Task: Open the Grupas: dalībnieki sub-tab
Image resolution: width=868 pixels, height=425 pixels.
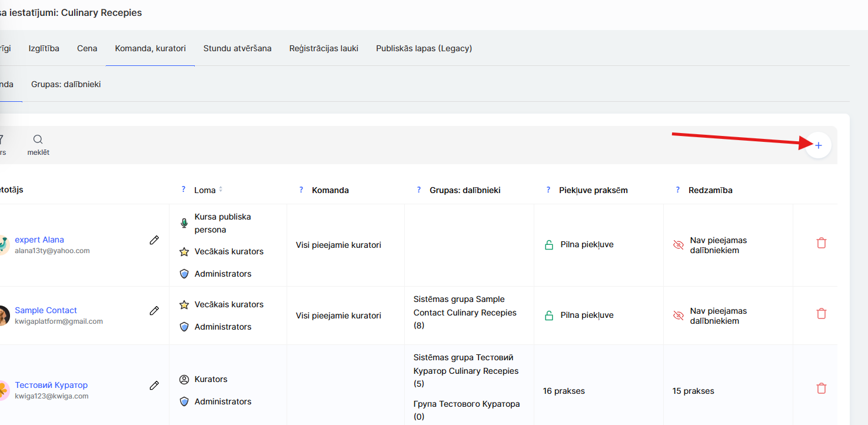Action: [66, 84]
